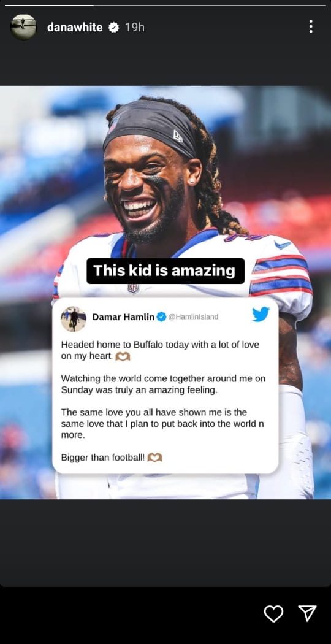331x644 pixels.
Task: Click the @HamlinIsland handle
Action: point(194,316)
